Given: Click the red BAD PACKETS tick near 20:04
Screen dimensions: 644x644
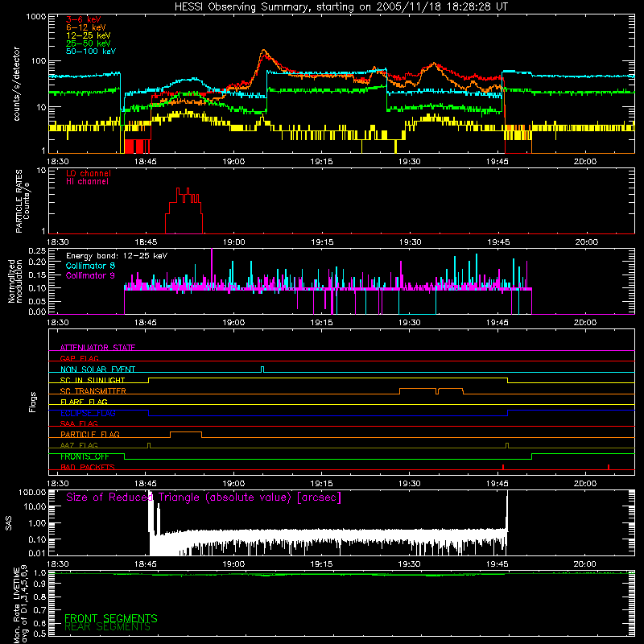Looking at the screenshot, I should pyautogui.click(x=609, y=467).
